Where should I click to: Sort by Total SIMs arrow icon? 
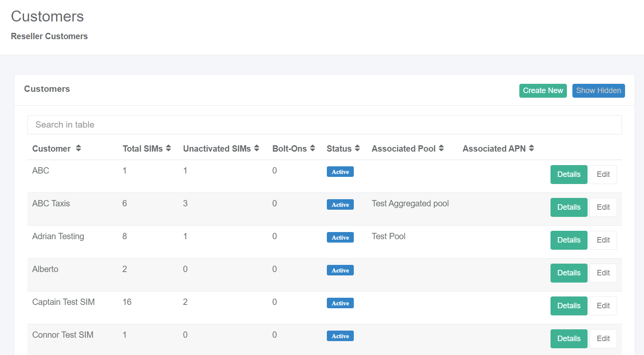click(168, 148)
